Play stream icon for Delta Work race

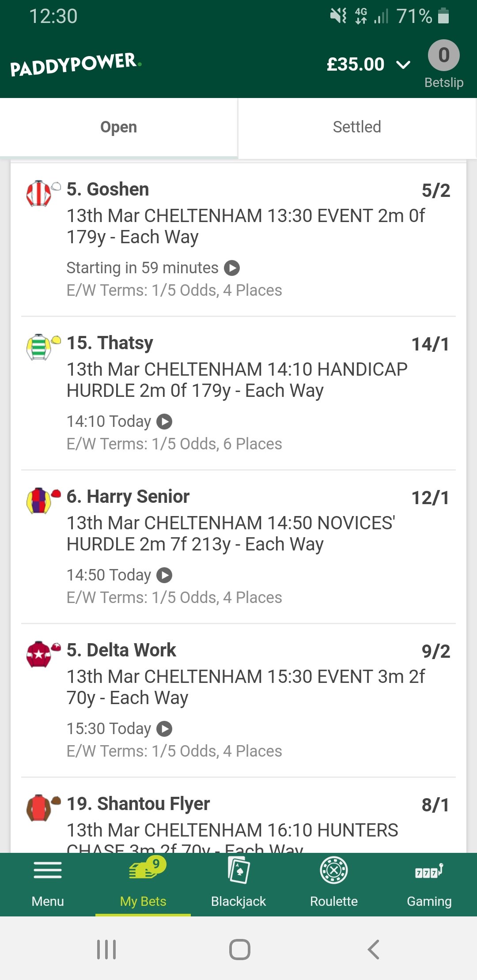click(164, 729)
